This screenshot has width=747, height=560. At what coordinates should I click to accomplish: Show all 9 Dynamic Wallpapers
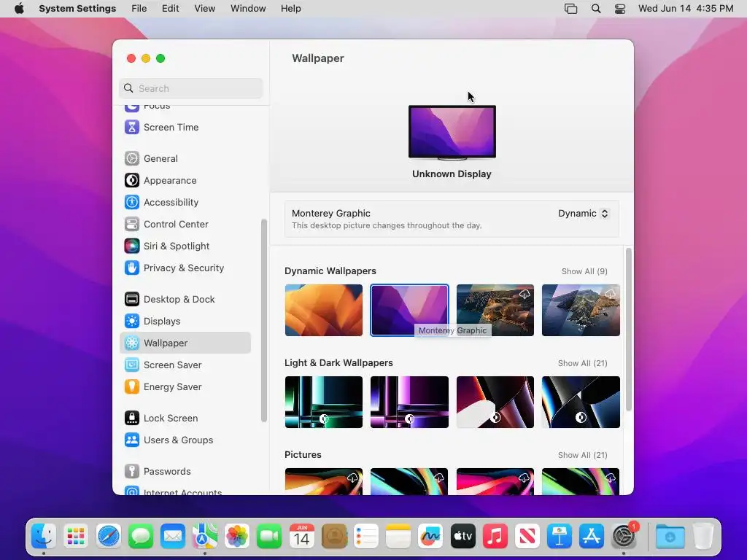pyautogui.click(x=584, y=271)
